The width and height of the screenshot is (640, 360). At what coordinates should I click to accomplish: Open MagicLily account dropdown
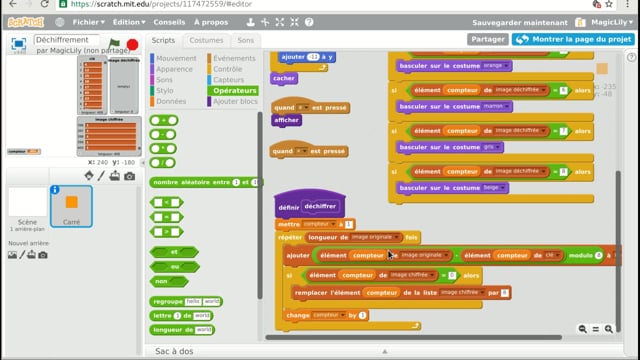(x=612, y=22)
